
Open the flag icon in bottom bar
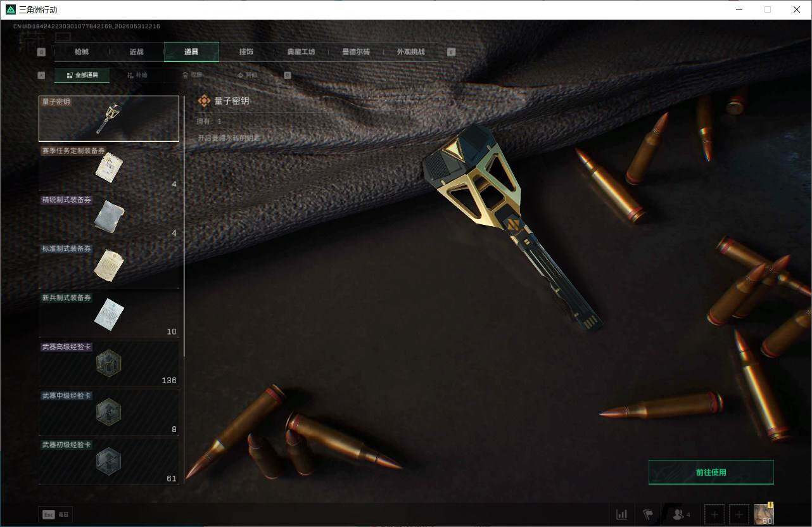click(648, 514)
